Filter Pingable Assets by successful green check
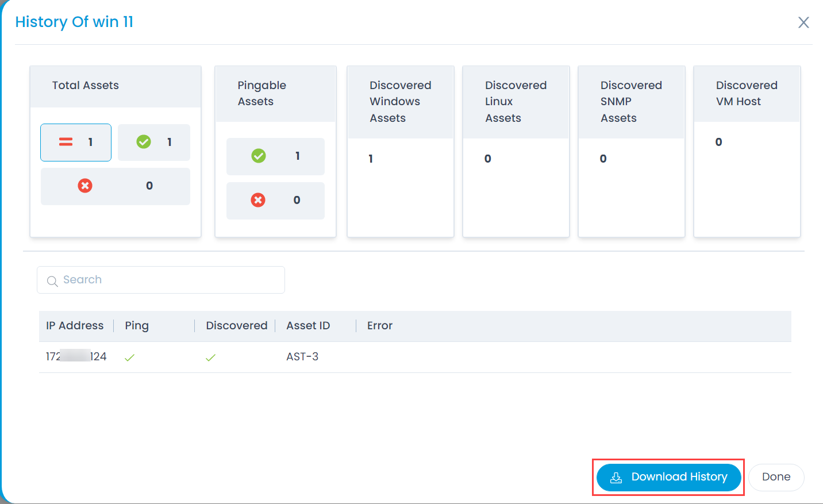 click(x=275, y=156)
